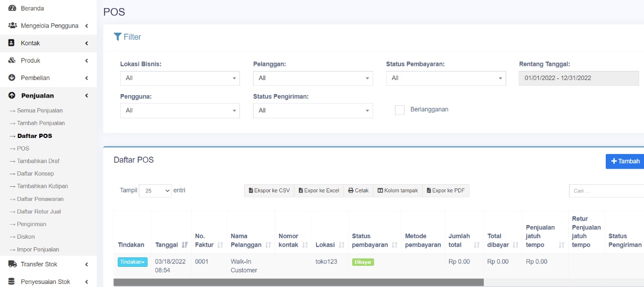
Task: Expand the Mengelola Pengguna menu chevron
Action: [x=87, y=26]
